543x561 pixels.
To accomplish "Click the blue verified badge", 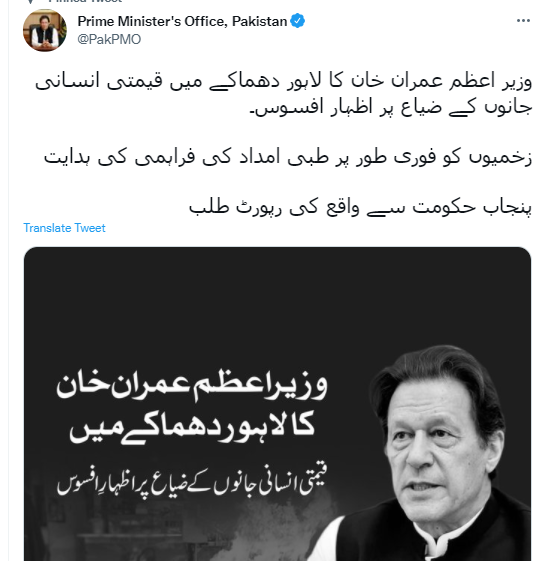I will tap(297, 21).
